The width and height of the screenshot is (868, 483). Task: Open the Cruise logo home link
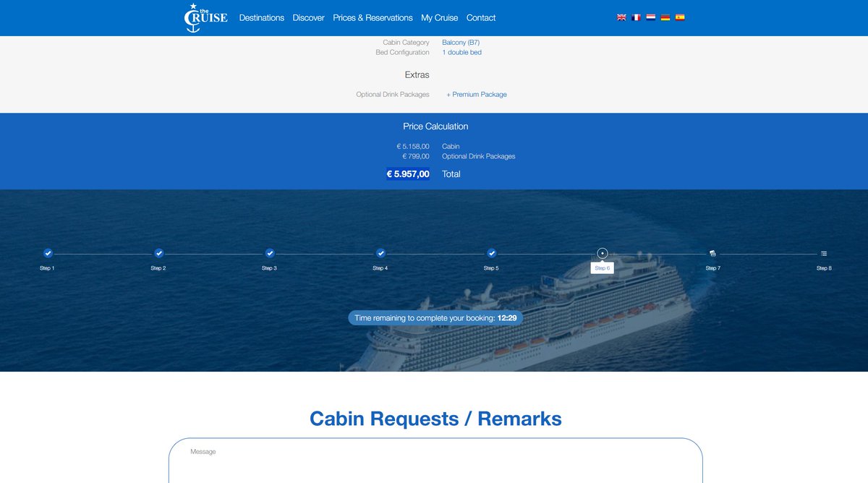pyautogui.click(x=206, y=18)
